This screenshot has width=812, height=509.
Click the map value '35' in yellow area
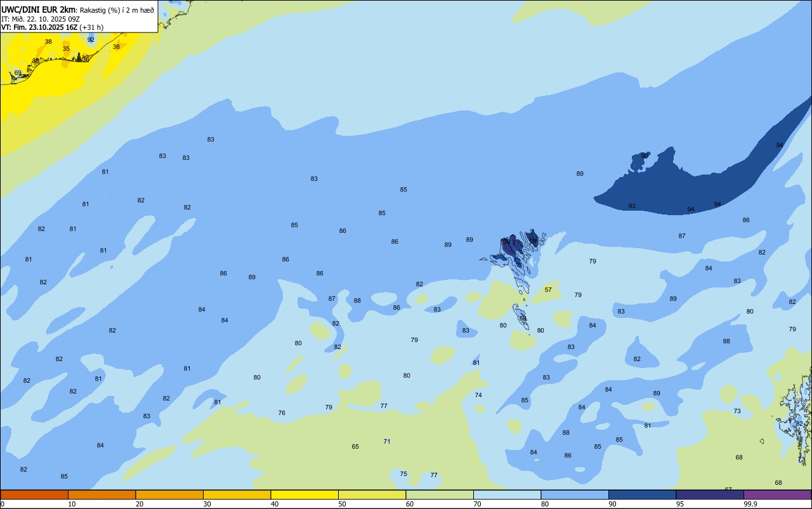[66, 49]
